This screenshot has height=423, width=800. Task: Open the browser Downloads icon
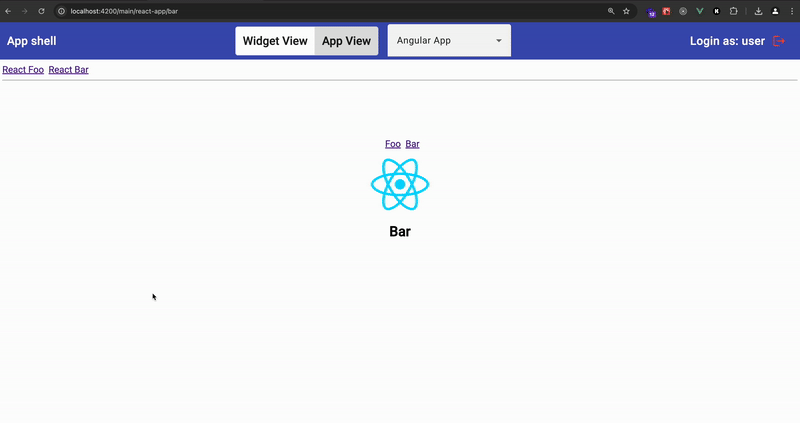(758, 11)
